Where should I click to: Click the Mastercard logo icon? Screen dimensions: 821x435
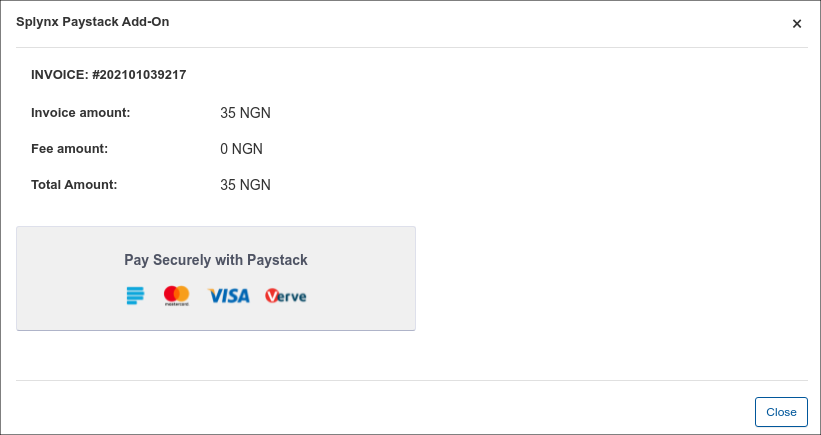coord(176,296)
